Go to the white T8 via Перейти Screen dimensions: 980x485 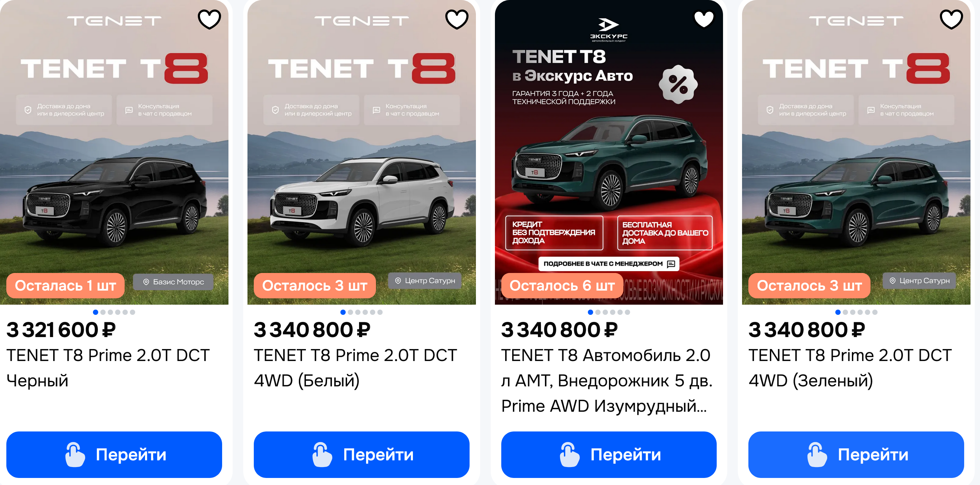pos(362,455)
